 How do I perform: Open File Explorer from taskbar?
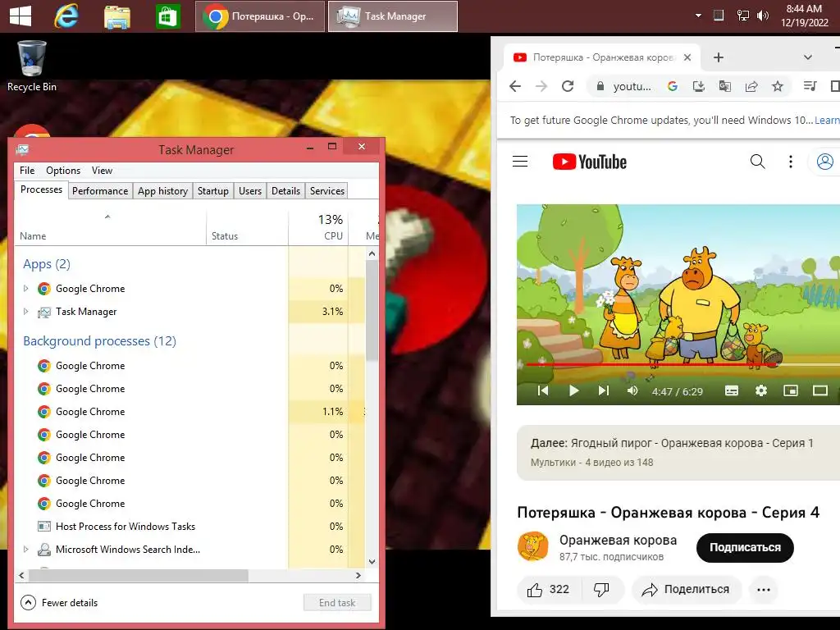116,16
